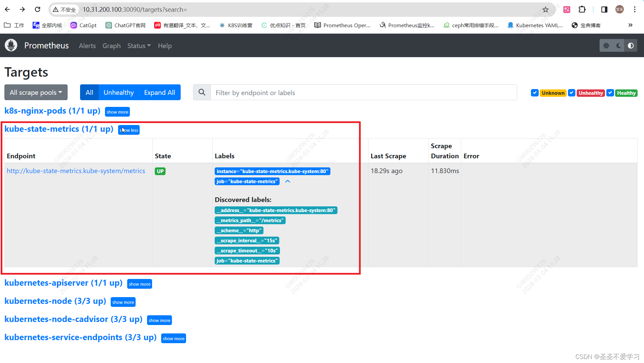The height and width of the screenshot is (363, 644).
Task: Click the search magnifier icon
Action: pos(202,92)
